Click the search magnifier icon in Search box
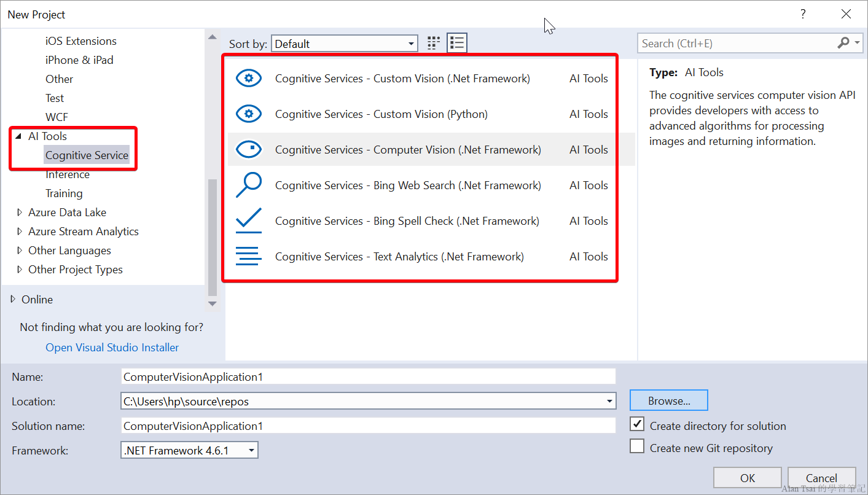 point(843,43)
